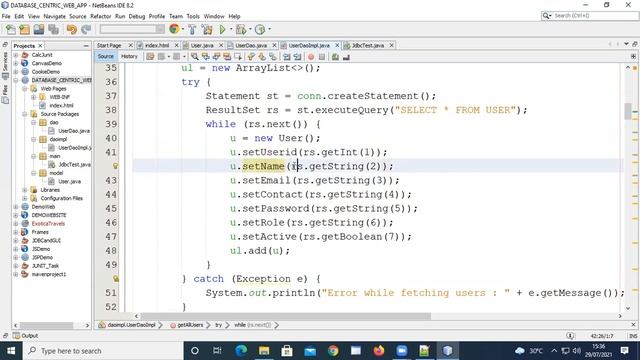Click the lightbulb hint on line 42

116,166
